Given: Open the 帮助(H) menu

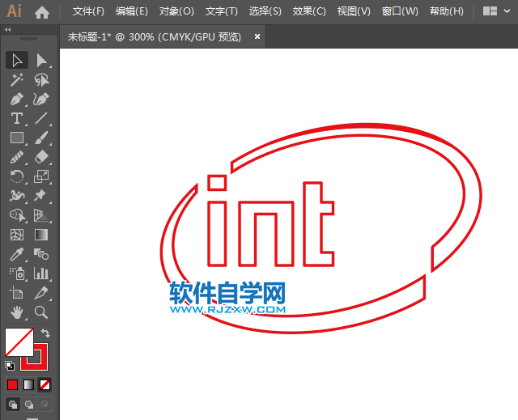Looking at the screenshot, I should [x=446, y=11].
